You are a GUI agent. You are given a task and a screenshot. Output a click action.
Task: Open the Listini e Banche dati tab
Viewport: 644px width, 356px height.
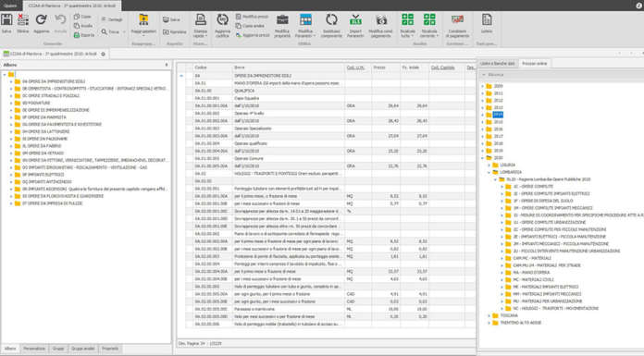tap(498, 64)
